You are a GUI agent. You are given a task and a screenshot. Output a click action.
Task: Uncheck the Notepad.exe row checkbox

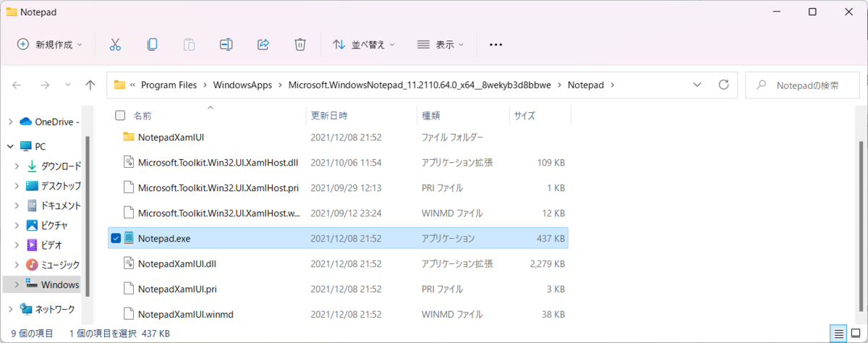[x=116, y=237]
